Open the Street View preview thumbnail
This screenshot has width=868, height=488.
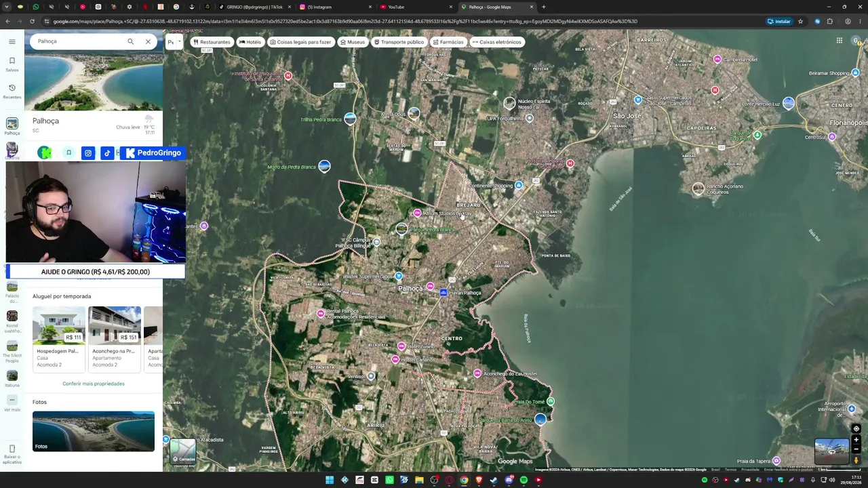pyautogui.click(x=831, y=451)
